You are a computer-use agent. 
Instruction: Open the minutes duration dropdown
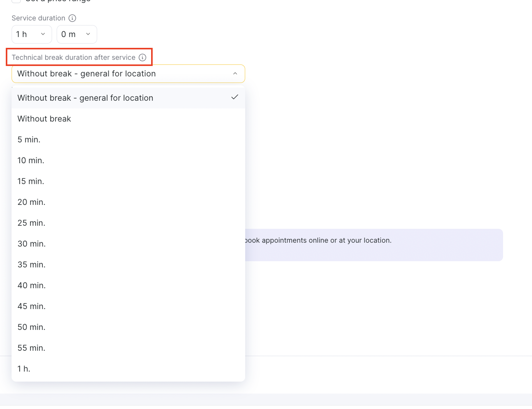(77, 34)
